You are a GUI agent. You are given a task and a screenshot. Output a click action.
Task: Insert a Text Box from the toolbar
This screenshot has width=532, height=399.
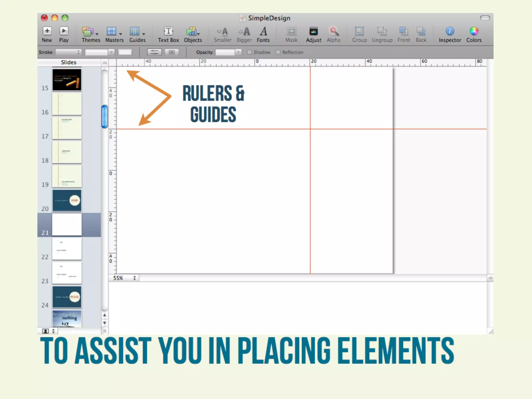pos(168,31)
